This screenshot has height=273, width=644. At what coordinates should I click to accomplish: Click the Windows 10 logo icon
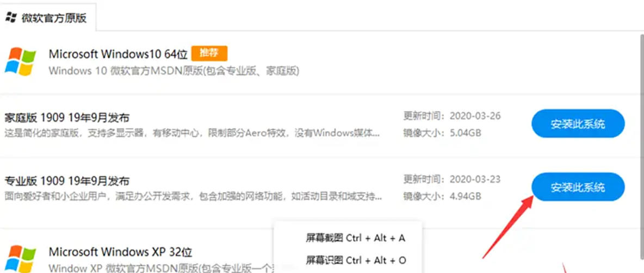(x=20, y=62)
